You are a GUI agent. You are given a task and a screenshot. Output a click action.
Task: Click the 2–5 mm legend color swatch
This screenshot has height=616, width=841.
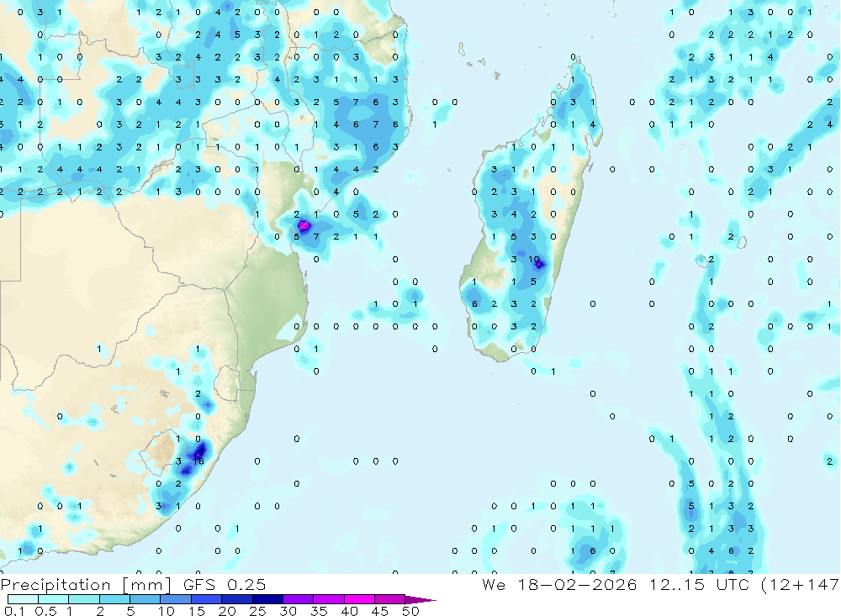click(114, 599)
